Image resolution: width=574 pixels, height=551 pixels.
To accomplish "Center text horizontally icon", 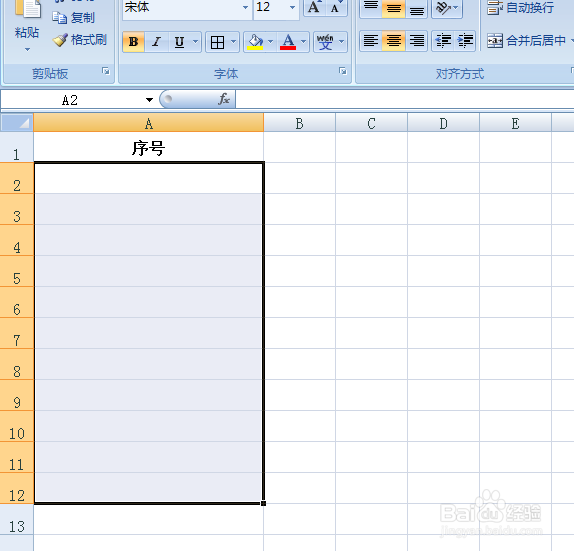I will tap(394, 41).
